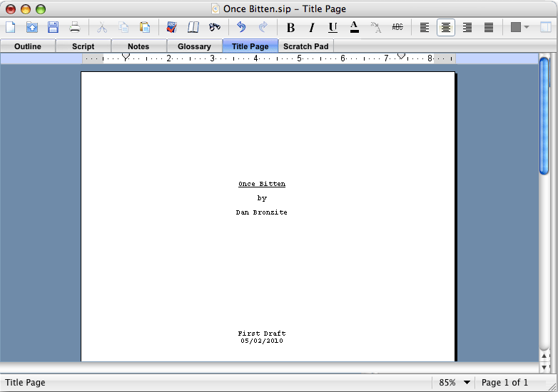The image size is (558, 392).
Task: Justify the text alignment
Action: tap(489, 27)
